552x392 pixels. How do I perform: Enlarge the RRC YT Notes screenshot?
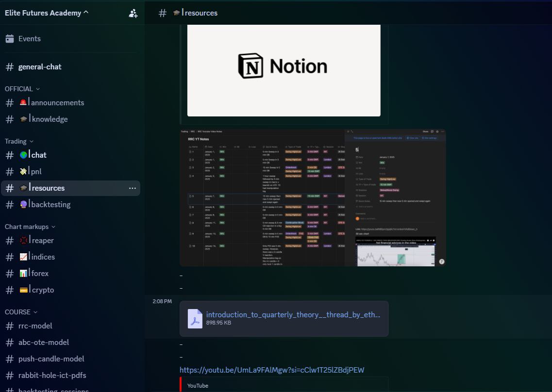[x=312, y=197]
